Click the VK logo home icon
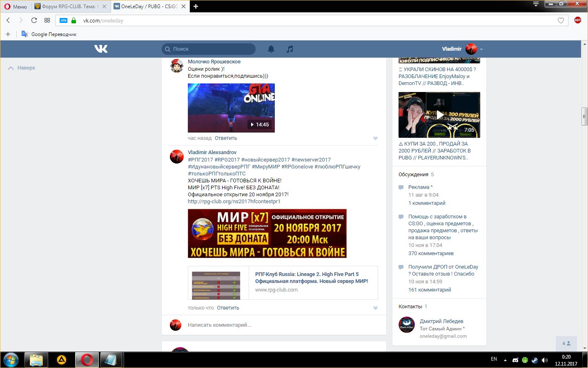Screen dimensions: 588x368 click(x=101, y=49)
